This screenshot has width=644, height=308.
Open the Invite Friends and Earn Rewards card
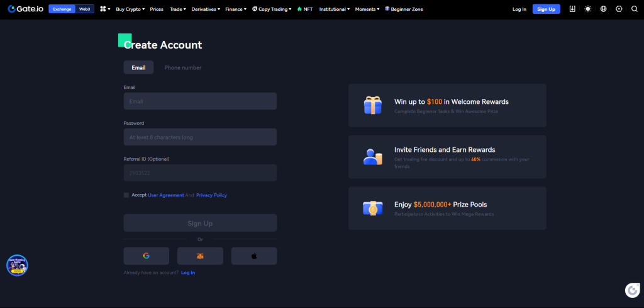click(447, 157)
